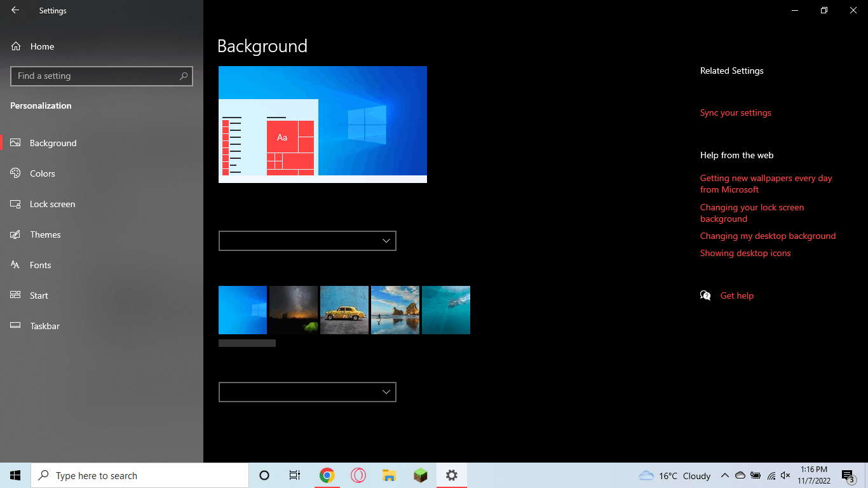
Task: Click the Start tiles icon in the sidebar
Action: coord(16,295)
